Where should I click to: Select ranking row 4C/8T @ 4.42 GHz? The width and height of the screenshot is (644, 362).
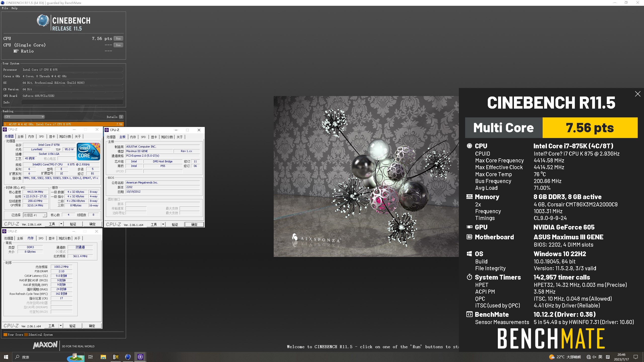(x=63, y=124)
